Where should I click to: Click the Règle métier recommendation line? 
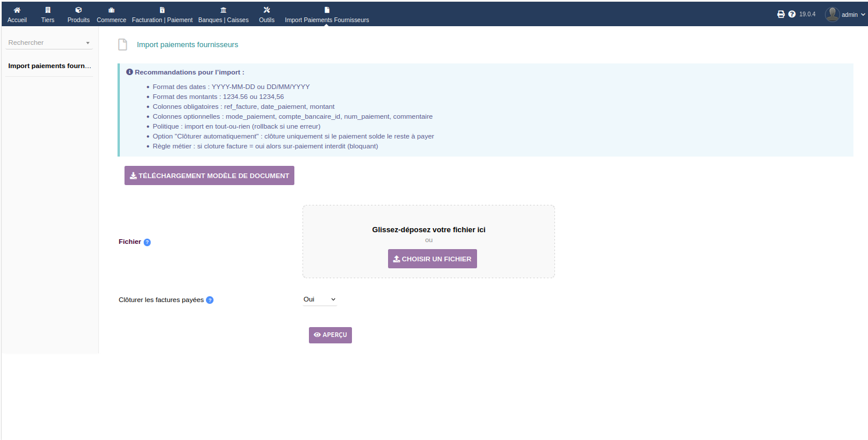[x=265, y=146]
